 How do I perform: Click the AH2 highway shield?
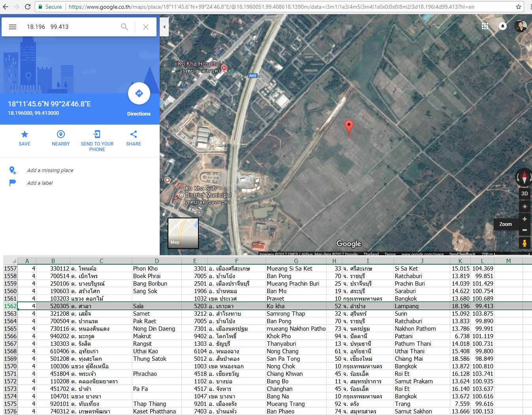click(x=253, y=76)
